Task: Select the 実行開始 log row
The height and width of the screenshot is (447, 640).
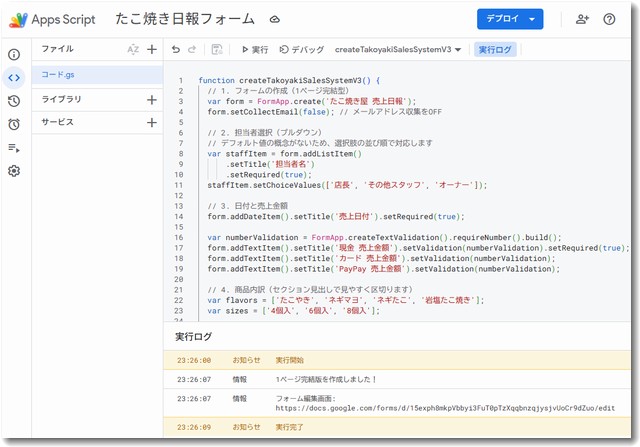Action: [397, 360]
